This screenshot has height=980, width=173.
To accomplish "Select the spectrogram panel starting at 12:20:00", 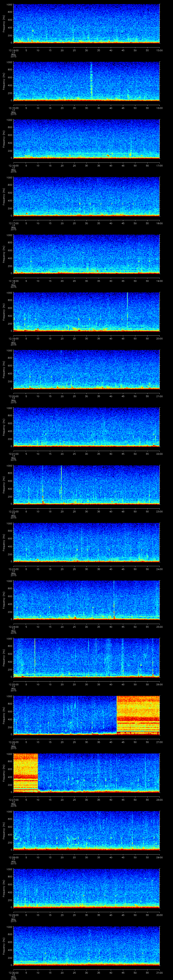I will 86,369.
